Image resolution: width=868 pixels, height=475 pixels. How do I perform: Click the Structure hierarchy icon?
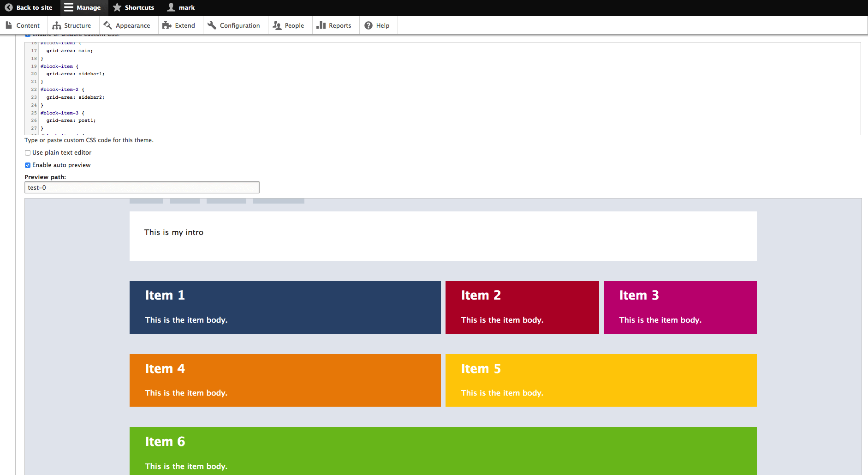(57, 25)
